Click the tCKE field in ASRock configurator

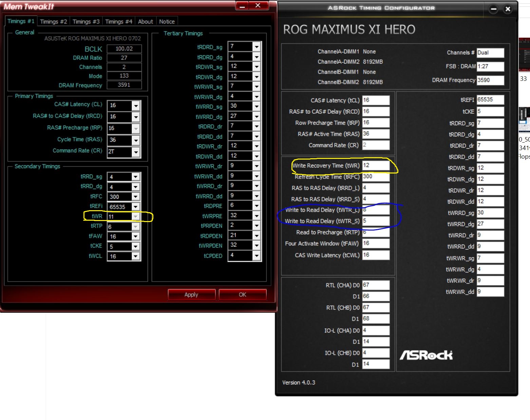(490, 111)
